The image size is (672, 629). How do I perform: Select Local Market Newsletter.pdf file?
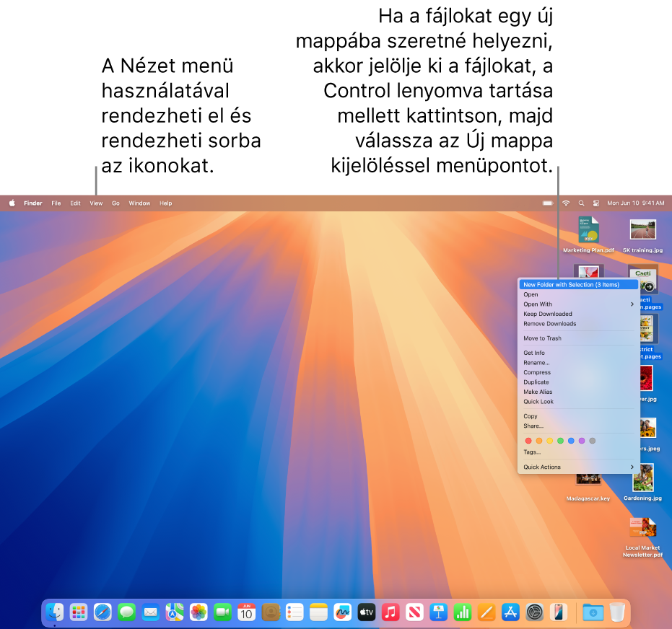[643, 537]
